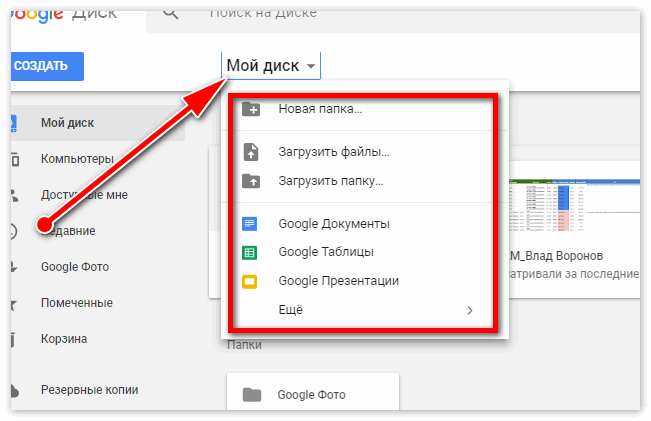Image resolution: width=651 pixels, height=421 pixels.
Task: Click the search magnifier icon
Action: [x=170, y=14]
